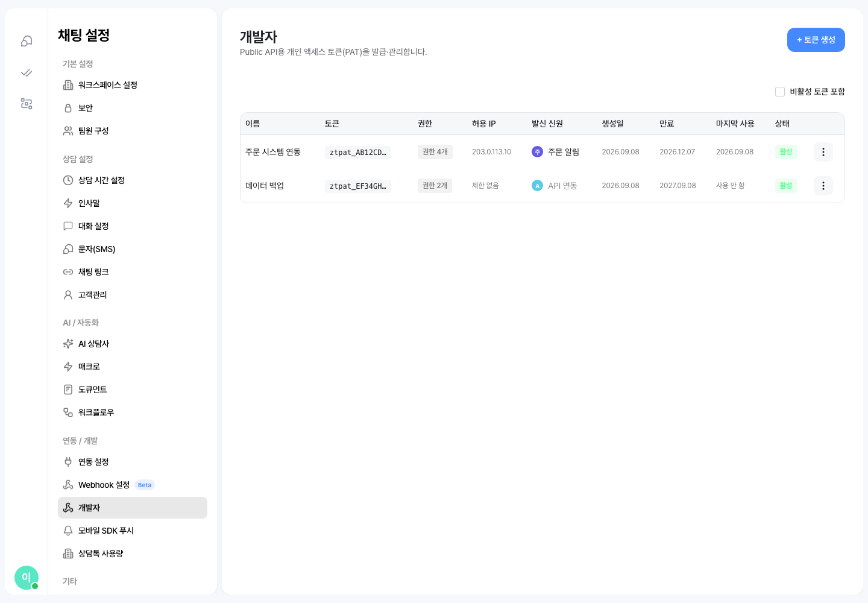Open the chat icon in left rail
The width and height of the screenshot is (868, 603).
[27, 41]
